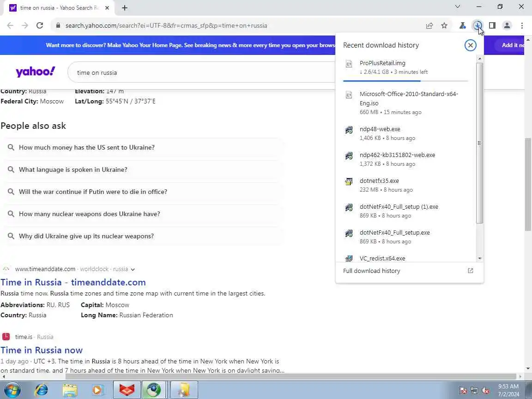532x399 pixels.
Task: Open Full download history link
Action: [x=409, y=271]
